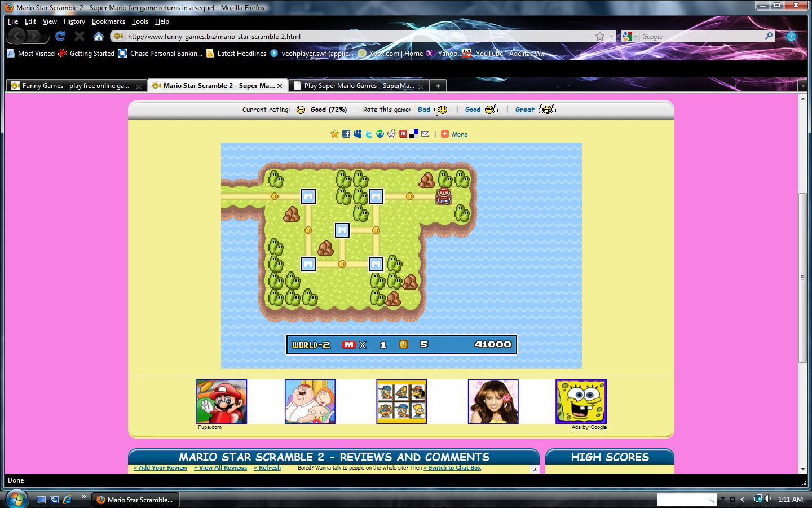Share the game on Twitter

369,134
